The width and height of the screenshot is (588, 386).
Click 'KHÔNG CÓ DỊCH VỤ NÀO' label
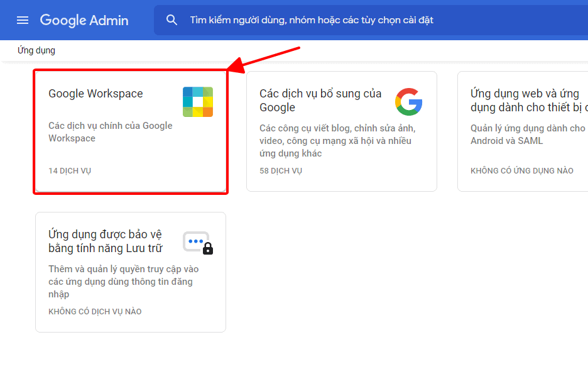click(x=95, y=311)
